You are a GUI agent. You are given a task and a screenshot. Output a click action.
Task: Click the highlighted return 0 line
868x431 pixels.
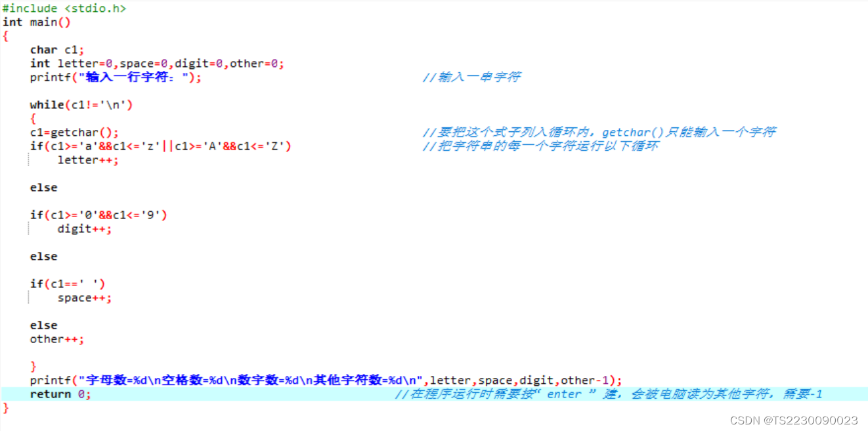coord(59,394)
